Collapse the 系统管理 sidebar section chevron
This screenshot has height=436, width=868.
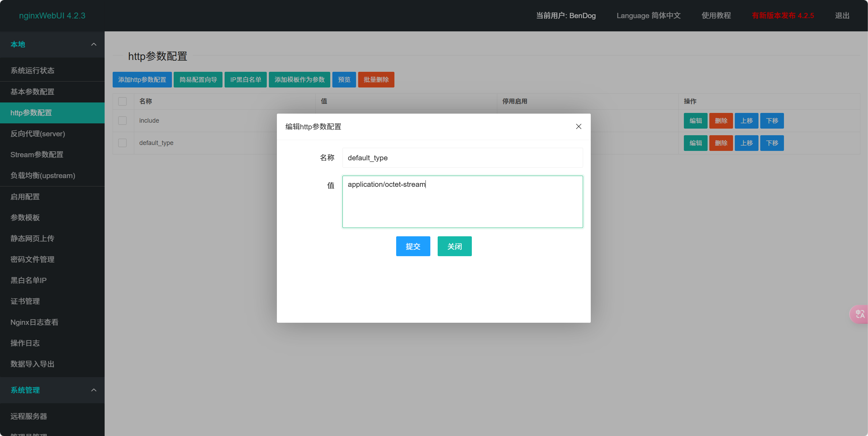pos(93,390)
